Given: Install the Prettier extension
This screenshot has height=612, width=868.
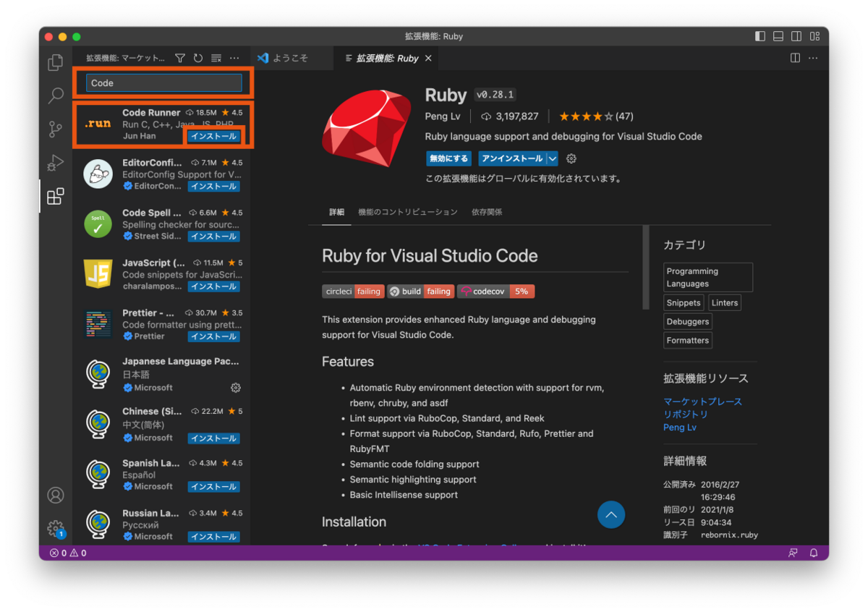Looking at the screenshot, I should coord(214,336).
